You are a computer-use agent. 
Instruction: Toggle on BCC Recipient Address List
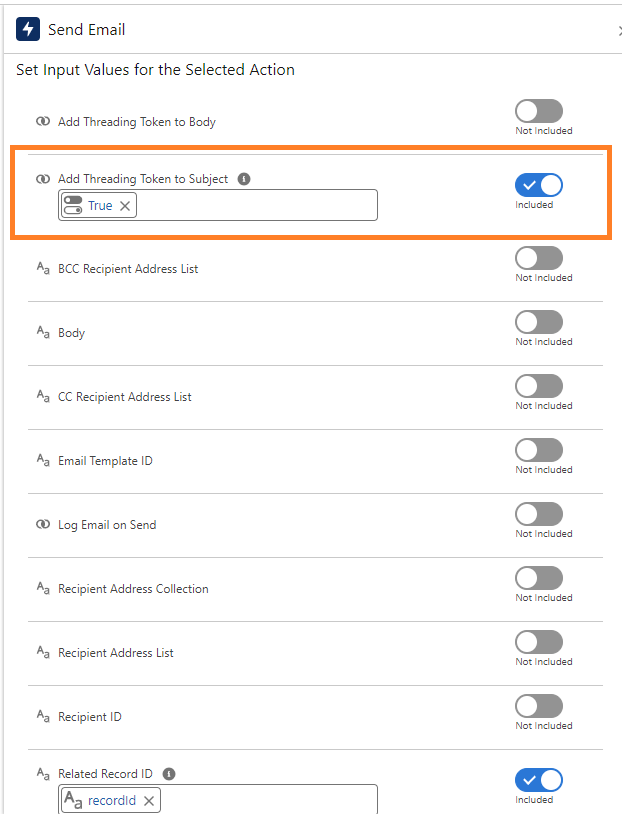[x=539, y=258]
